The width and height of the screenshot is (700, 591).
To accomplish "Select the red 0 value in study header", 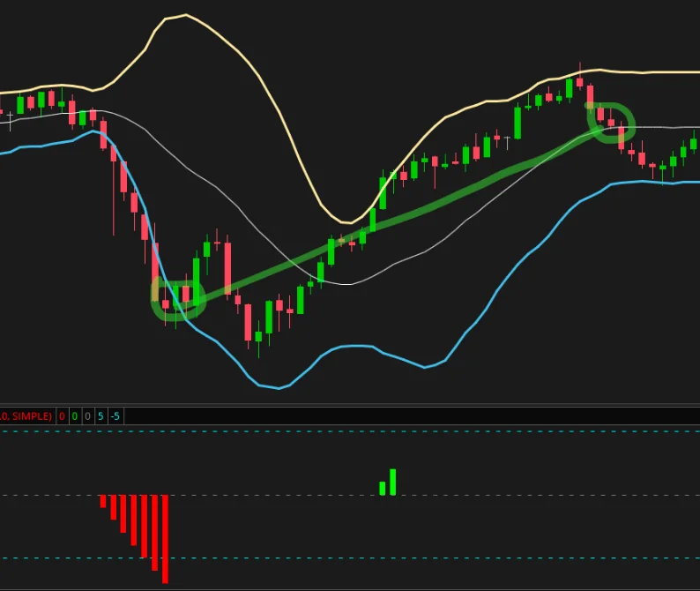I will coord(62,416).
